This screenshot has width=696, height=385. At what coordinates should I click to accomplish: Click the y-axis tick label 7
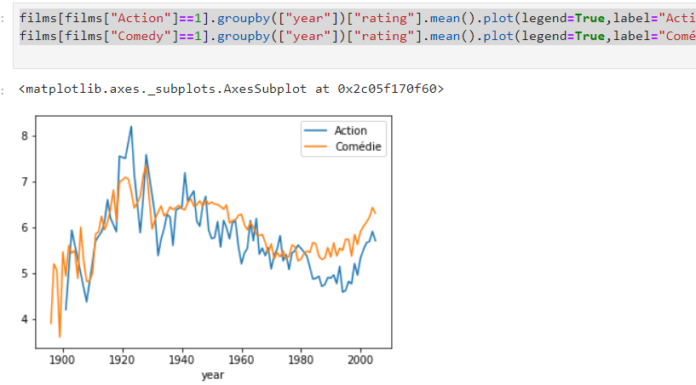click(x=24, y=182)
